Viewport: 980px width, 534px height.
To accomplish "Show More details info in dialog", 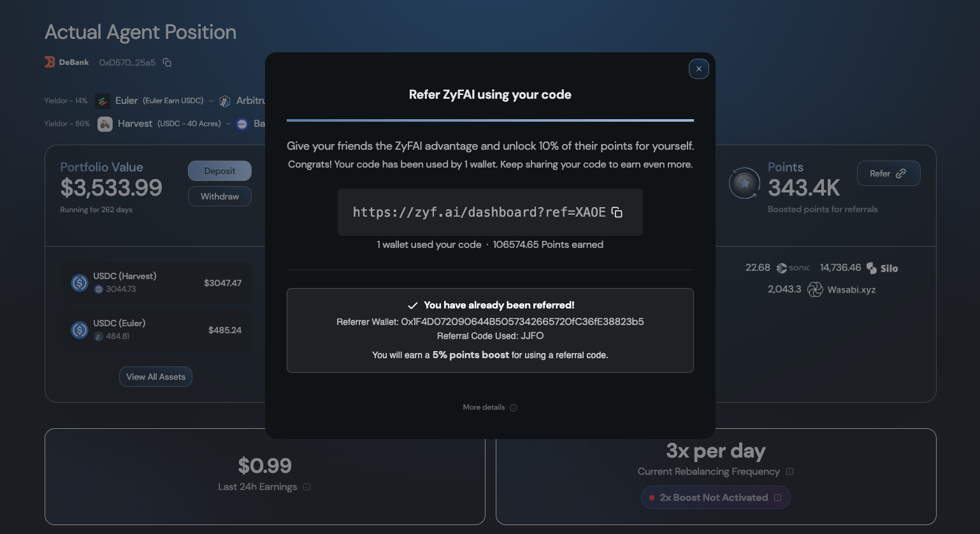I will pyautogui.click(x=484, y=407).
